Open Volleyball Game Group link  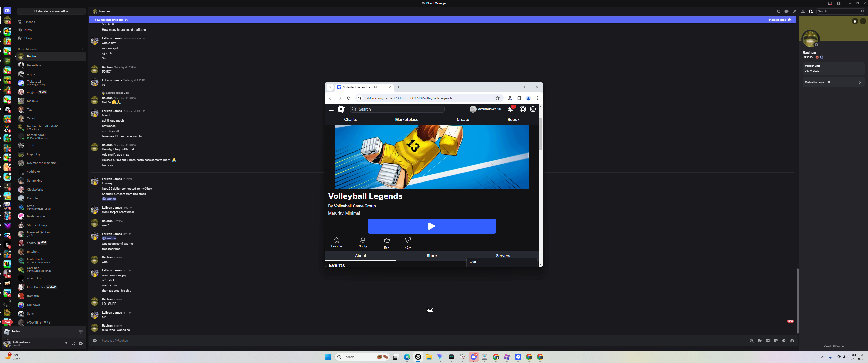[355, 206]
